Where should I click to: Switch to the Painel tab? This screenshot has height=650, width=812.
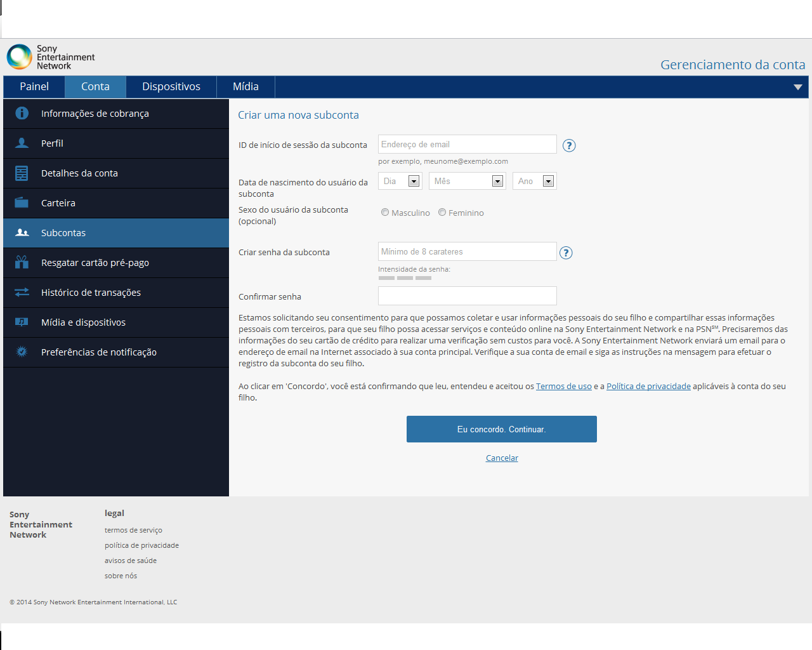34,87
